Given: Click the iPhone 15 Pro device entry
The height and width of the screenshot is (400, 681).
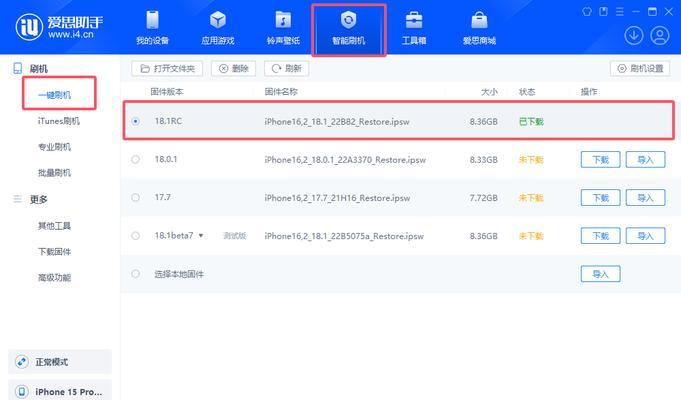Looking at the screenshot, I should (x=60, y=390).
